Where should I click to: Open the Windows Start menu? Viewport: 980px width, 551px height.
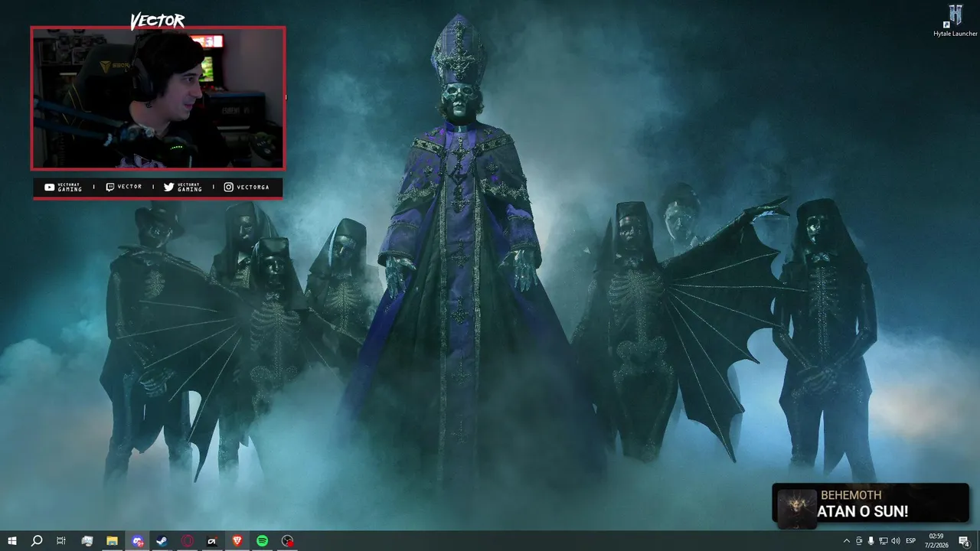12,541
